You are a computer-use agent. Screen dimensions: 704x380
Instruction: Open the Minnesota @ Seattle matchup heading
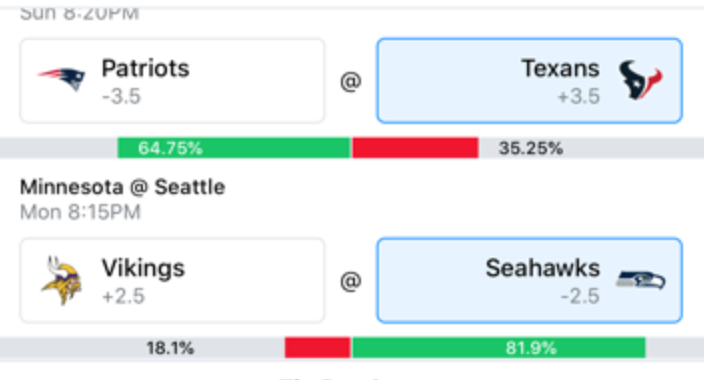123,187
